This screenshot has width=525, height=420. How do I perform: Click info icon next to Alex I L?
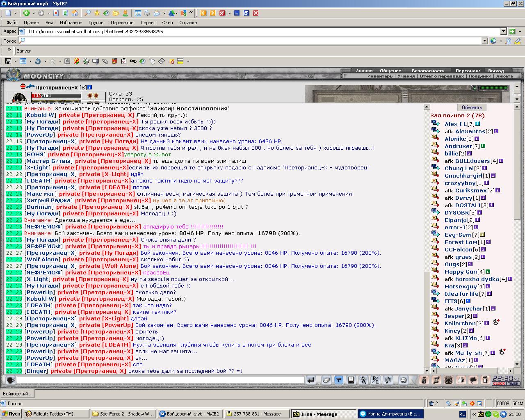pos(478,124)
